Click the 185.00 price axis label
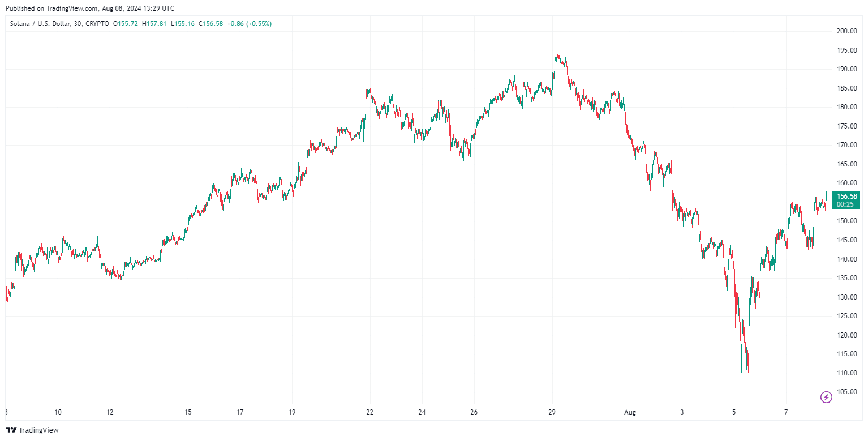This screenshot has height=440, width=868. pos(847,88)
